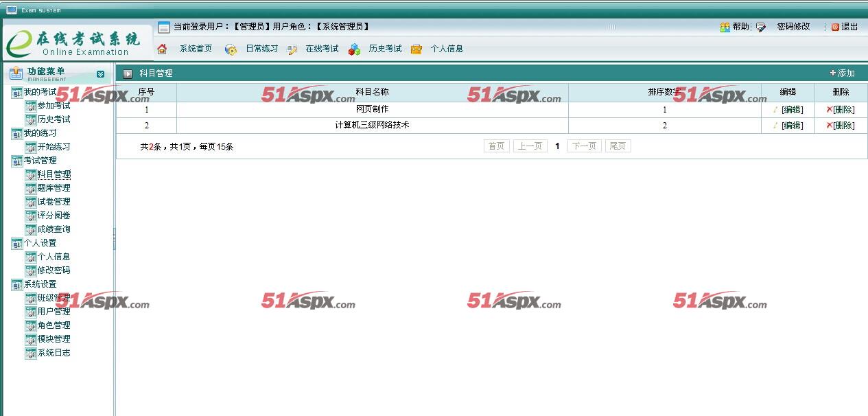Select 开始练习 in the sidebar tree
The height and width of the screenshot is (416, 868).
54,147
